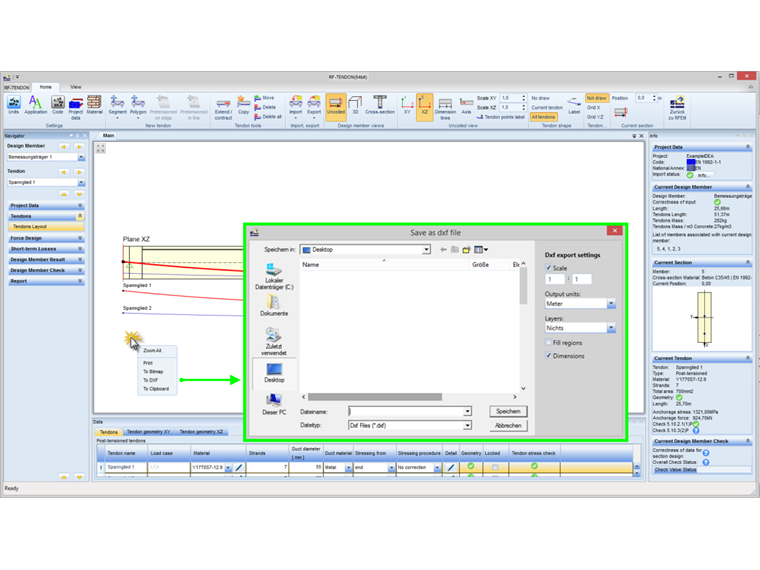The width and height of the screenshot is (760, 570).
Task: Toggle Dimension lines display
Action: (445, 109)
